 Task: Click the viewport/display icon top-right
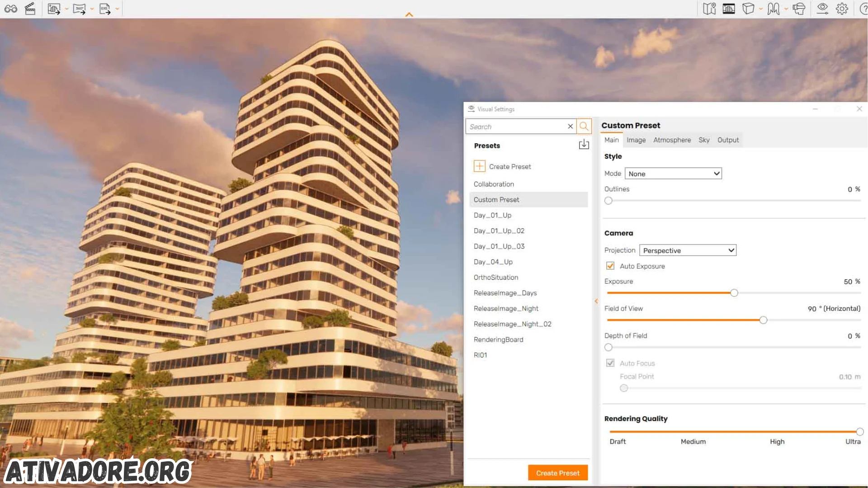(728, 8)
